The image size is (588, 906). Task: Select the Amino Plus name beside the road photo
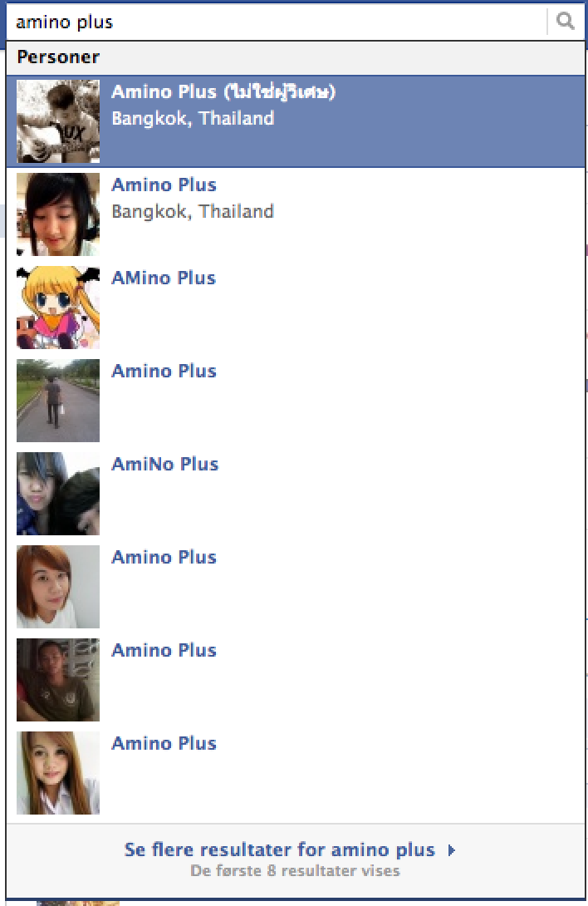click(164, 371)
